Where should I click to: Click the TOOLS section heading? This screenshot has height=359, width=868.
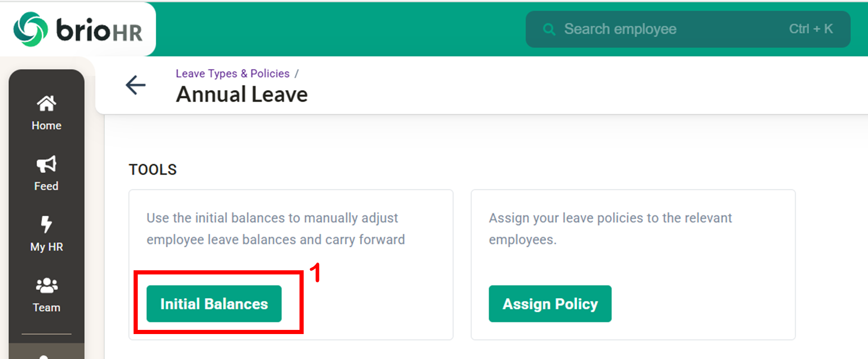click(153, 170)
